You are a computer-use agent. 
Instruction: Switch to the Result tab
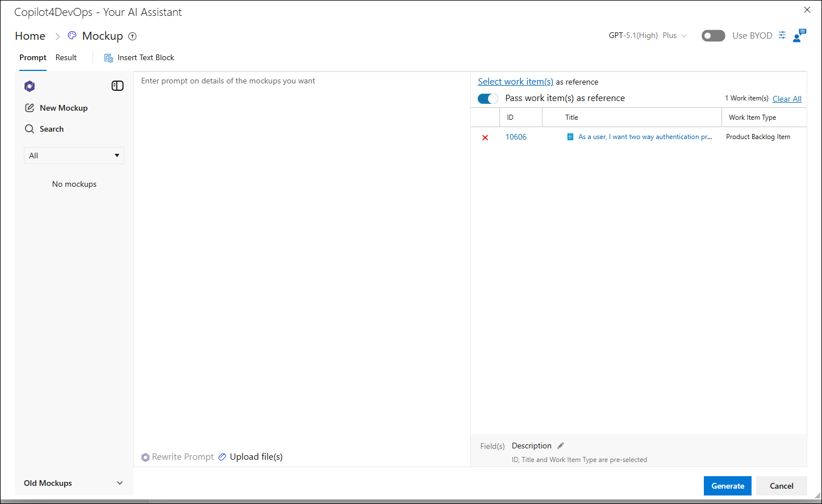click(66, 58)
